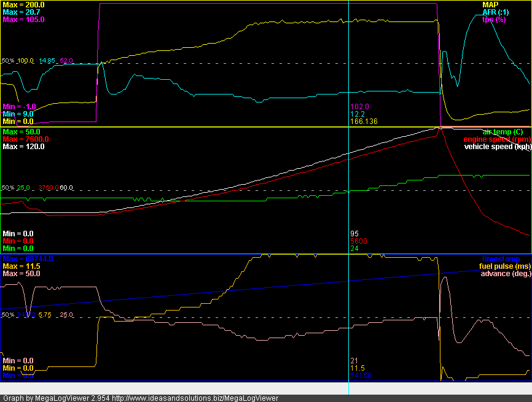
Task: Click the fuel pulse (ms) legend label
Action: tap(505, 266)
